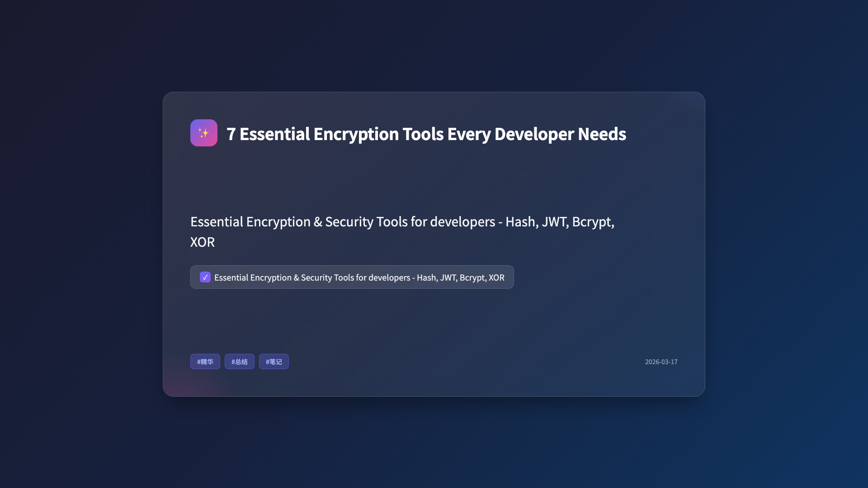The width and height of the screenshot is (868, 488).
Task: Click the checklist item text about Hash, JWT, Bcrypt
Action: pyautogui.click(x=359, y=277)
